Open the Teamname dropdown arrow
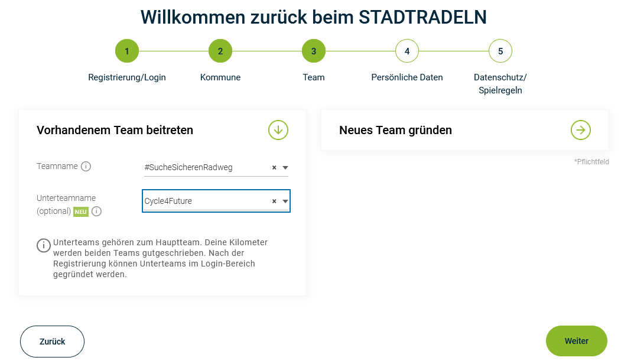621x364 pixels. [285, 168]
